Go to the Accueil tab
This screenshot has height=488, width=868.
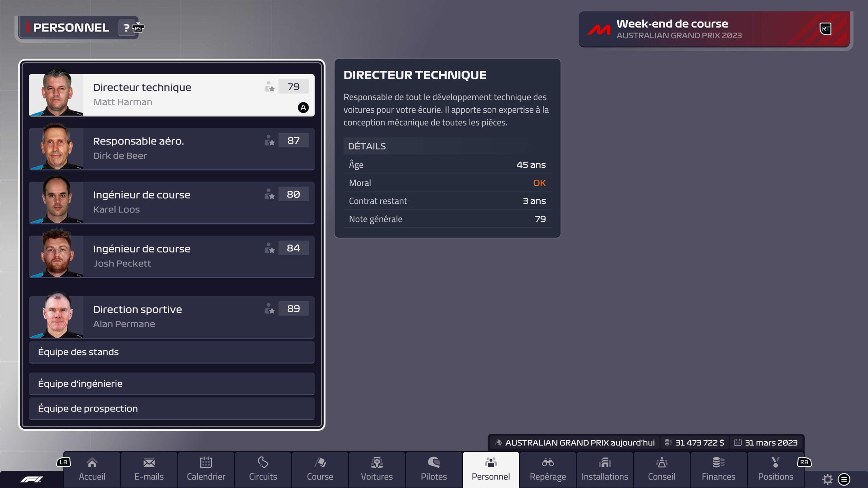point(92,470)
